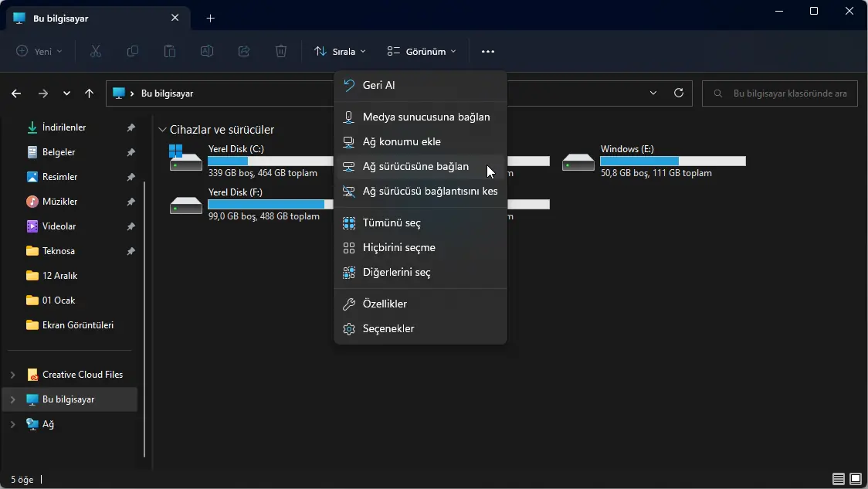
Task: Click the Share icon in toolbar
Action: pos(244,51)
